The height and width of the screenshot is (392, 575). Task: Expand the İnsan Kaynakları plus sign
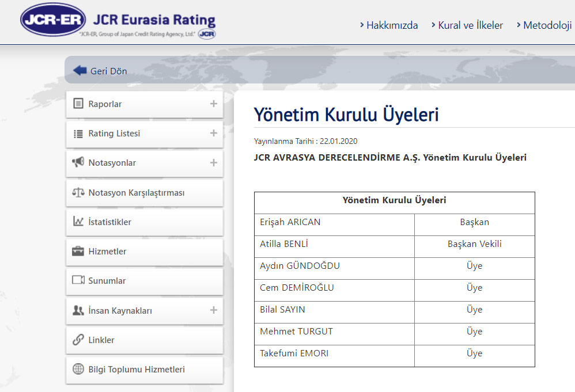(213, 310)
